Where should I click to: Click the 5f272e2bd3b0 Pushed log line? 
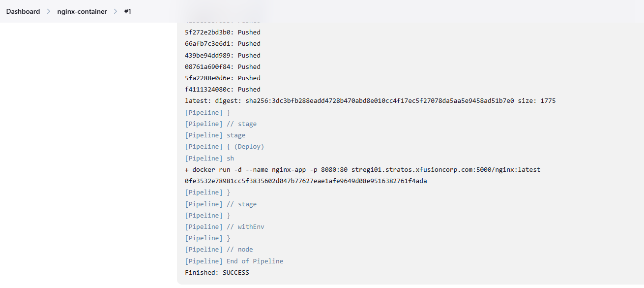(223, 32)
